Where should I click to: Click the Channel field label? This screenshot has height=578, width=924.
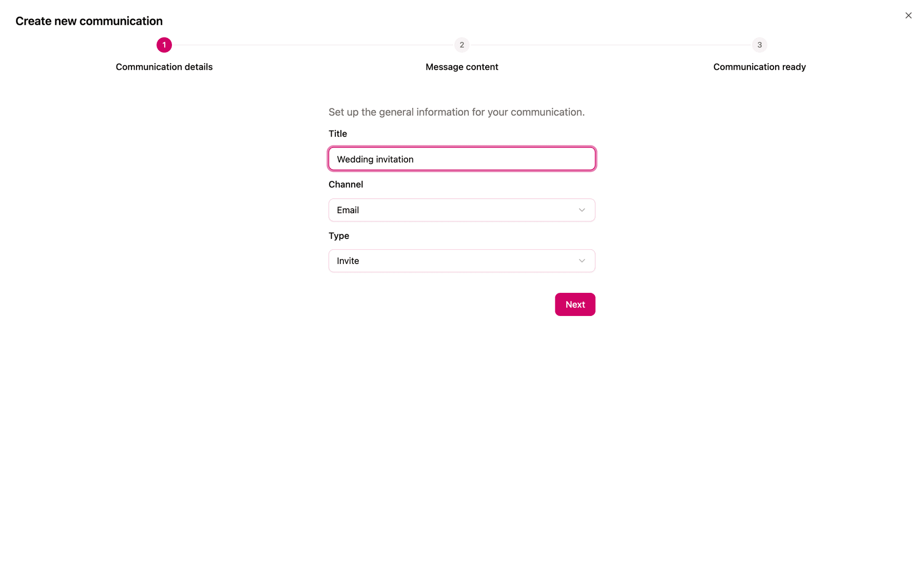[345, 184]
